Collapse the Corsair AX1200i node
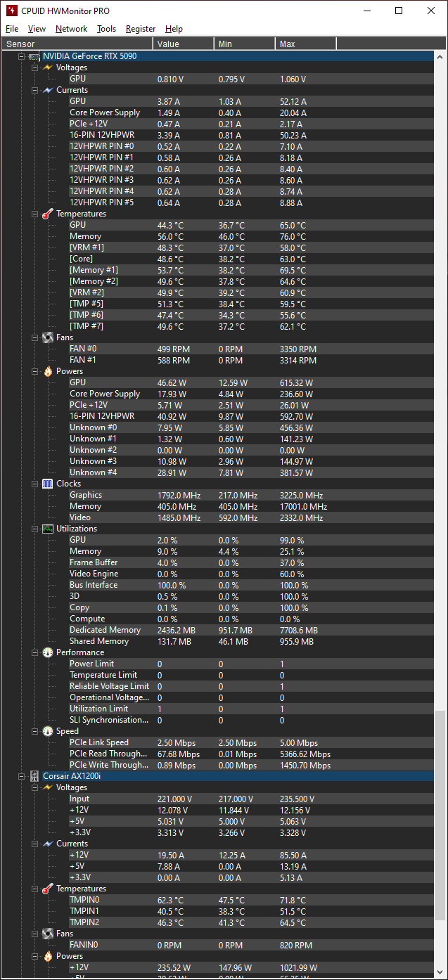Viewport: 448px width, 980px height. pyautogui.click(x=21, y=776)
